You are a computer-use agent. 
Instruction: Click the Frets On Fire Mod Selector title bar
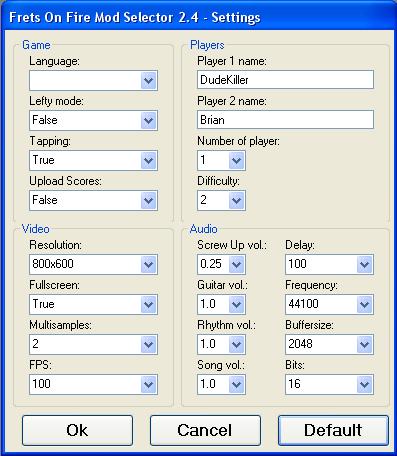(x=198, y=17)
